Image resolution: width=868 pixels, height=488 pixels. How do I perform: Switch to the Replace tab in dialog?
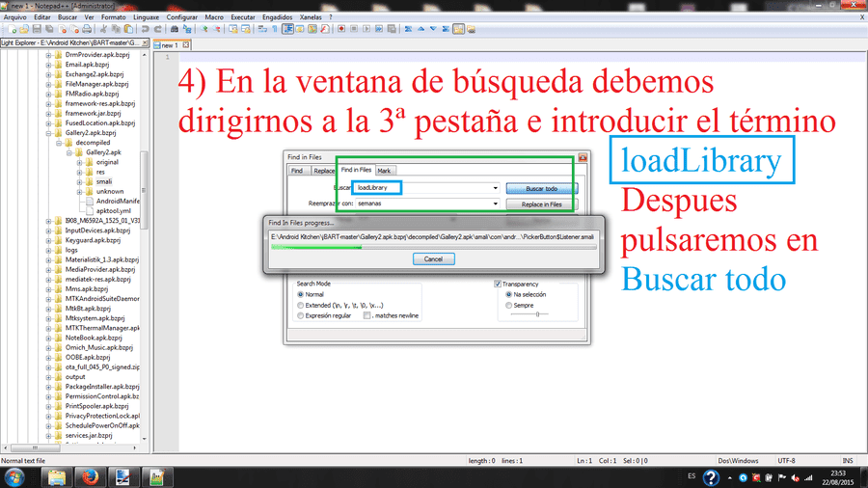pos(324,171)
